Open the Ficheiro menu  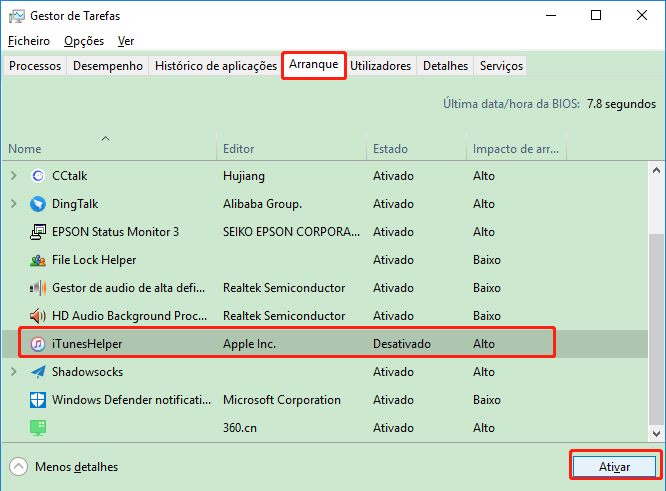29,41
